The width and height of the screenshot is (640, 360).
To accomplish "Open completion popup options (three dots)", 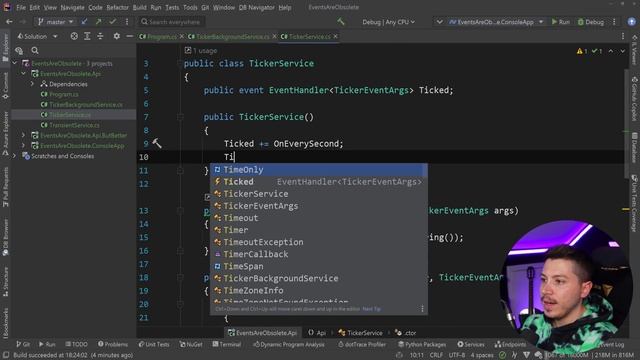I will (422, 309).
